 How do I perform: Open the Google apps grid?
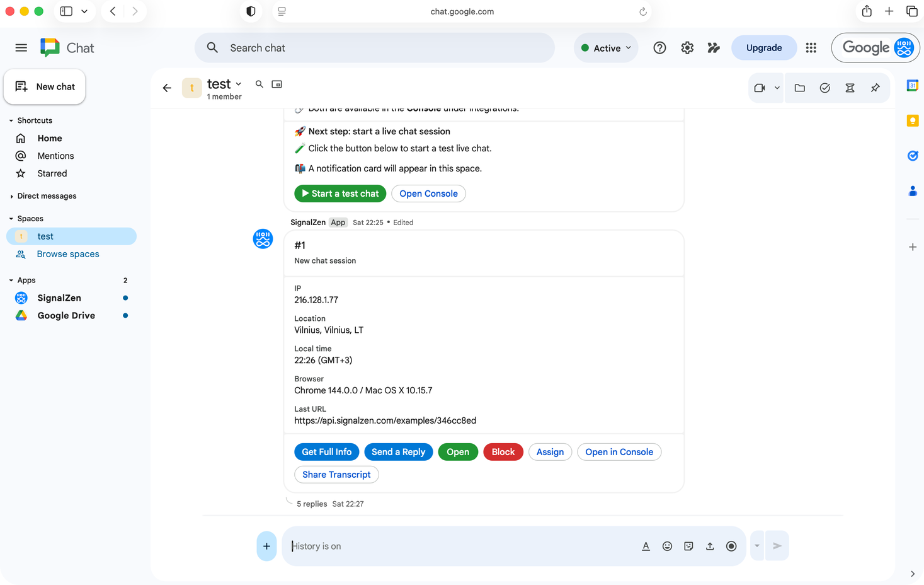[811, 48]
